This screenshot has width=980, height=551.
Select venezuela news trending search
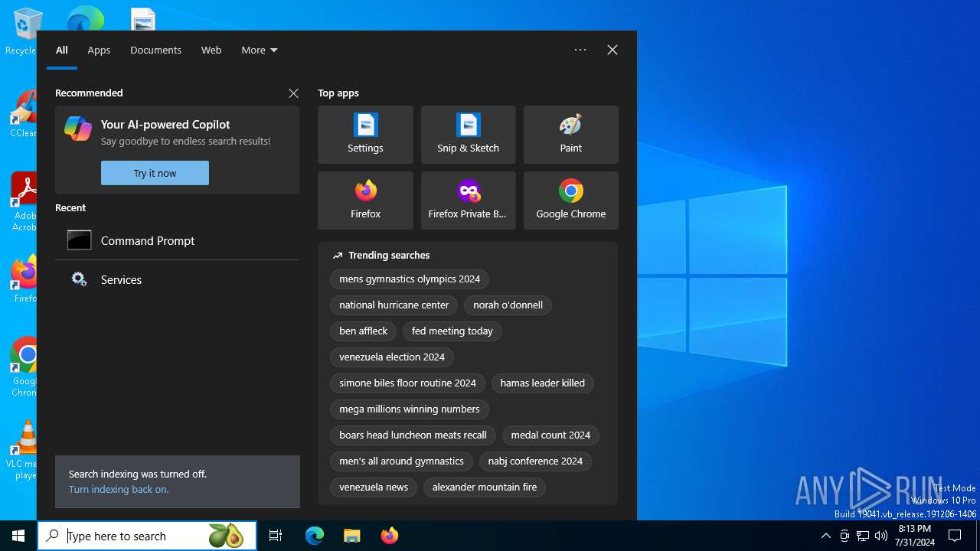[374, 487]
